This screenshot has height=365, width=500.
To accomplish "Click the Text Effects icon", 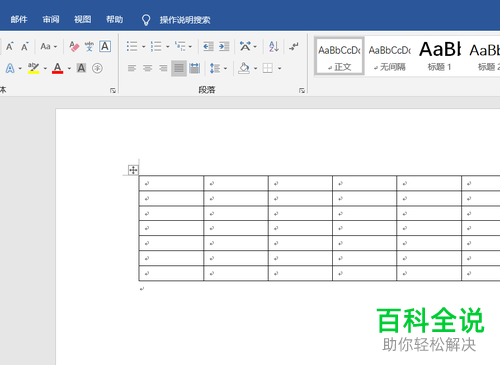I will coord(10,68).
